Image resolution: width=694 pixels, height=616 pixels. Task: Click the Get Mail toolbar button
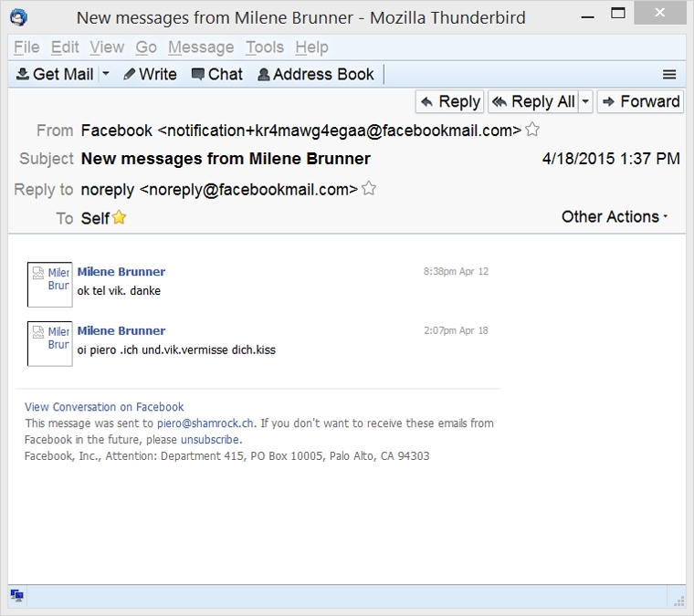[55, 75]
